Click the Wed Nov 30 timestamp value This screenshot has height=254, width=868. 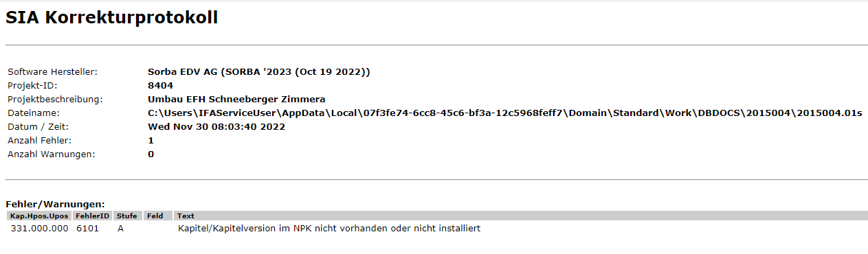216,126
